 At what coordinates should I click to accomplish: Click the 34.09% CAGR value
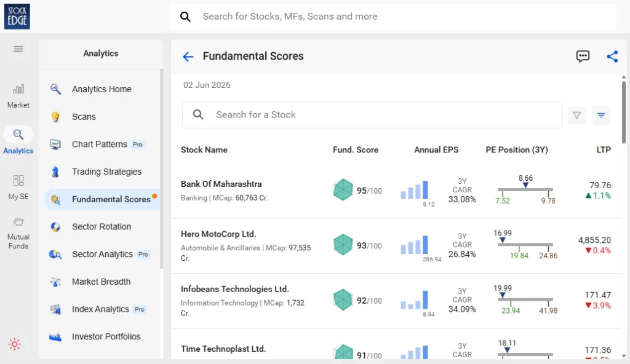(x=462, y=309)
